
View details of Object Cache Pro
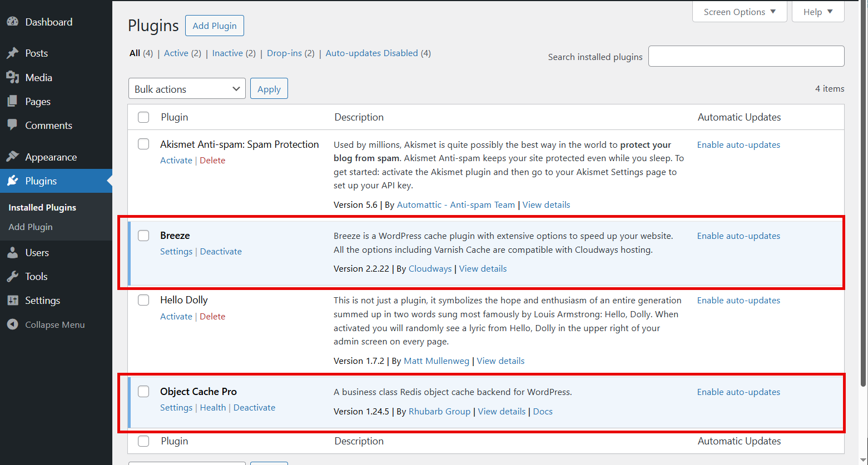(x=502, y=412)
